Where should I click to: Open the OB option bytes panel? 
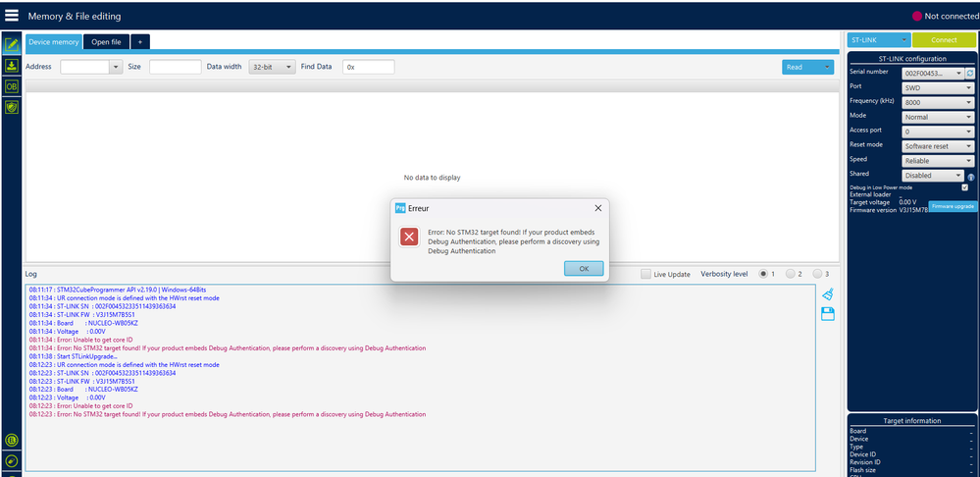(11, 86)
